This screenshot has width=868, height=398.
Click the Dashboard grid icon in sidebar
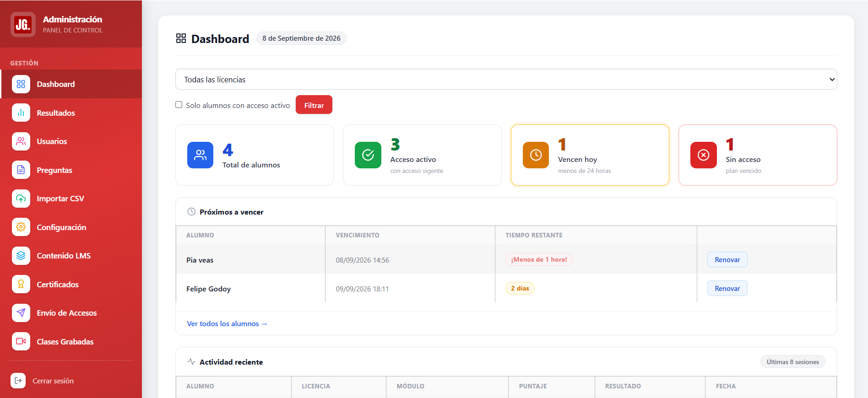pos(21,84)
